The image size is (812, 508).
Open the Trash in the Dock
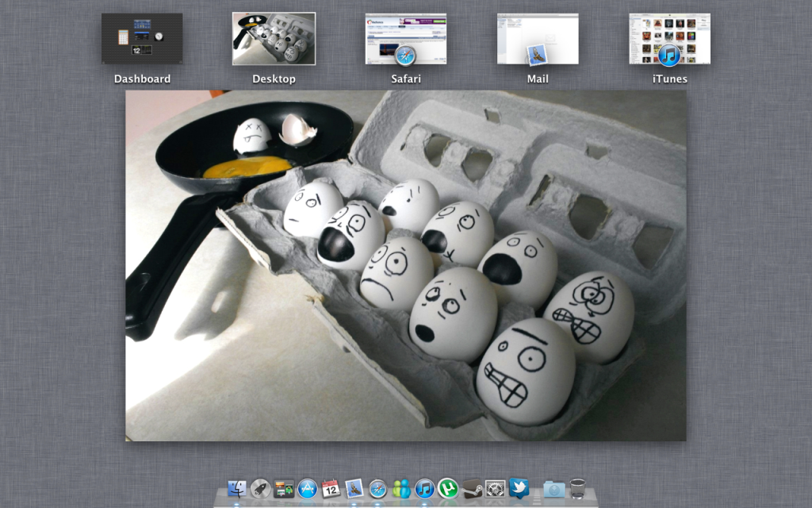(577, 488)
